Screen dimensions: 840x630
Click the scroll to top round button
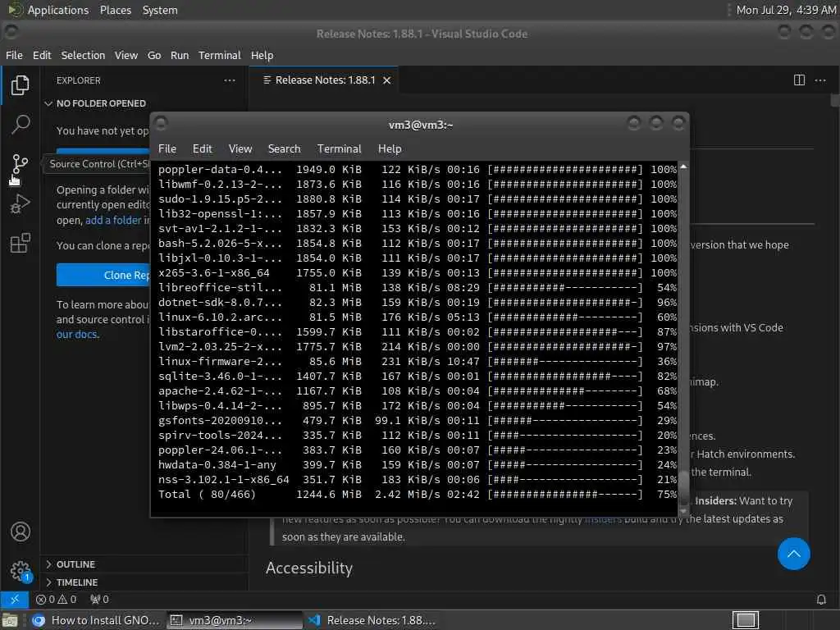coord(793,554)
